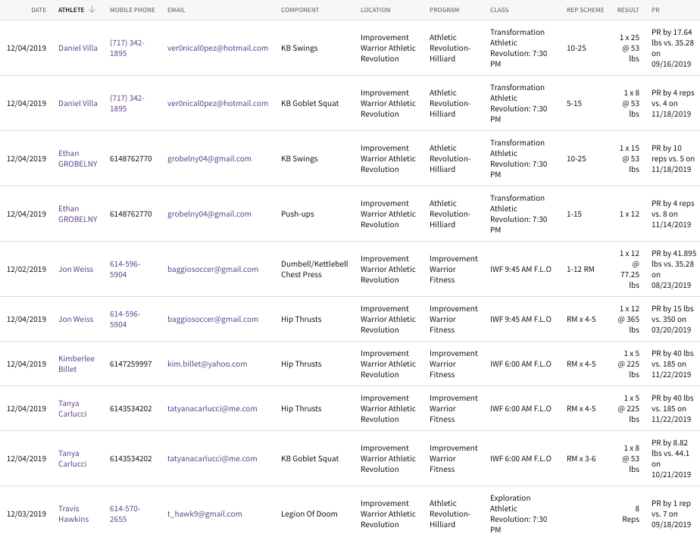
Task: Open Jon Weiss link in Hip Thrusts row
Action: [x=76, y=319]
